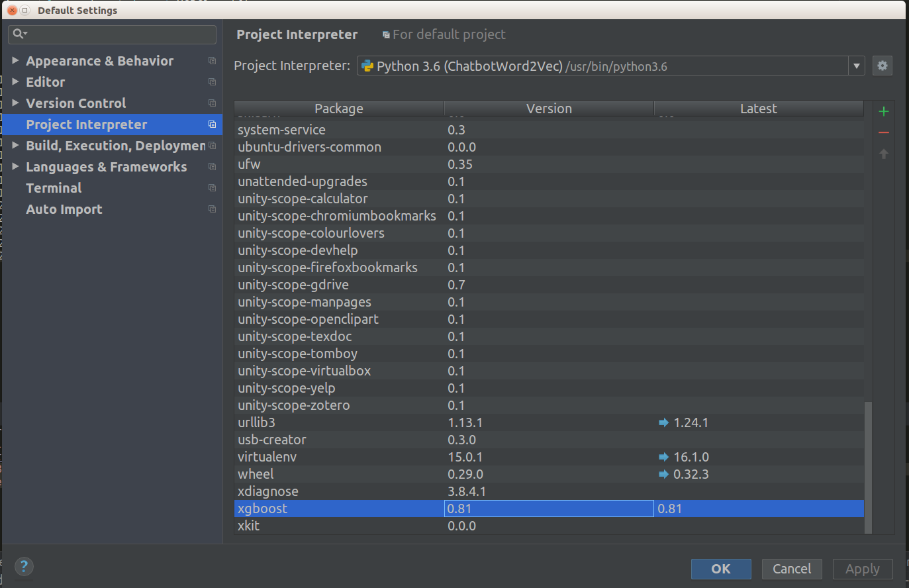
Task: Select Project Interpreter in the settings tree
Action: coord(112,124)
